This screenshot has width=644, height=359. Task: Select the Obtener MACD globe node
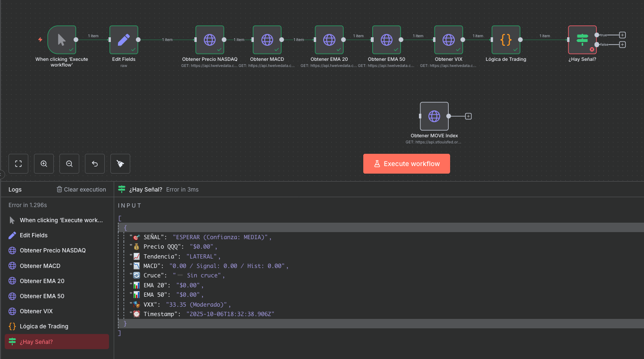[267, 40]
